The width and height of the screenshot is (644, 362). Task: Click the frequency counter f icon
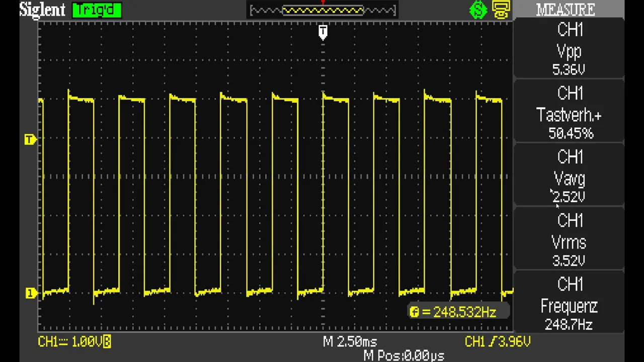coord(414,312)
